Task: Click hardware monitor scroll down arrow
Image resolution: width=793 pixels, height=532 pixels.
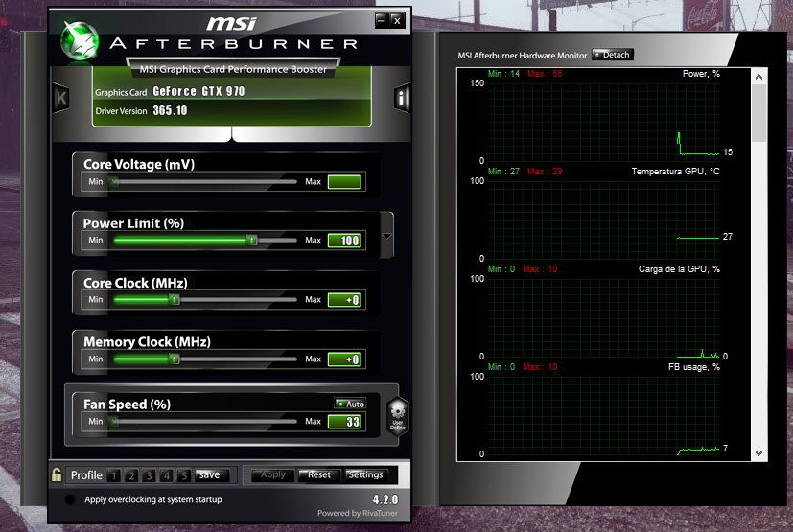Action: pyautogui.click(x=758, y=453)
